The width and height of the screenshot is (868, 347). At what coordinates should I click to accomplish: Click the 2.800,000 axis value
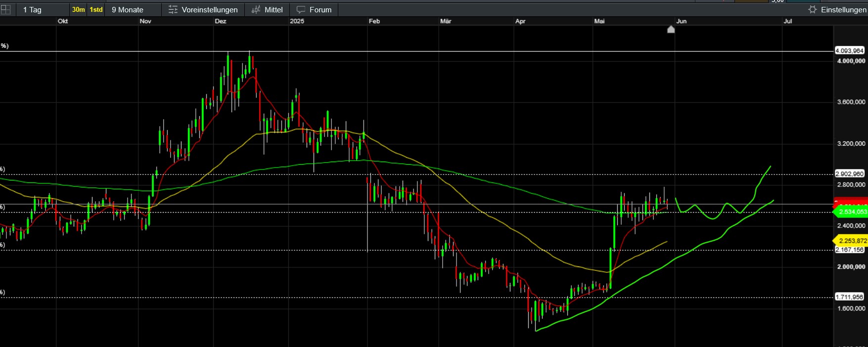coord(851,185)
